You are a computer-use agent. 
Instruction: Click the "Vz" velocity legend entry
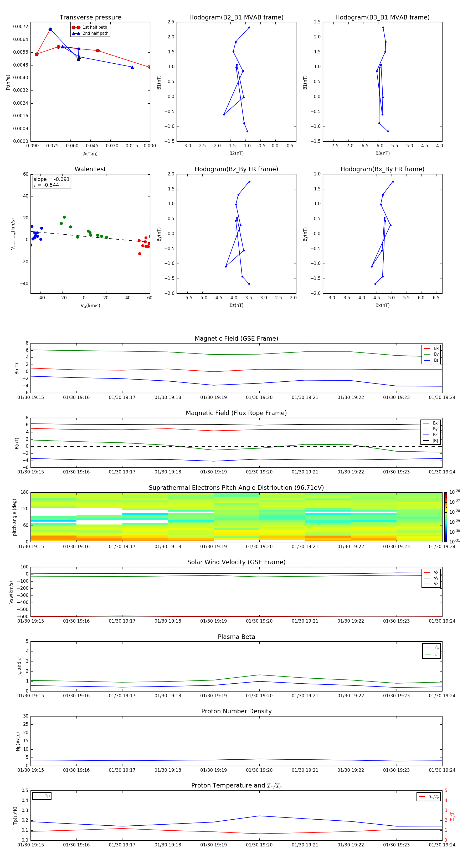pos(431,584)
